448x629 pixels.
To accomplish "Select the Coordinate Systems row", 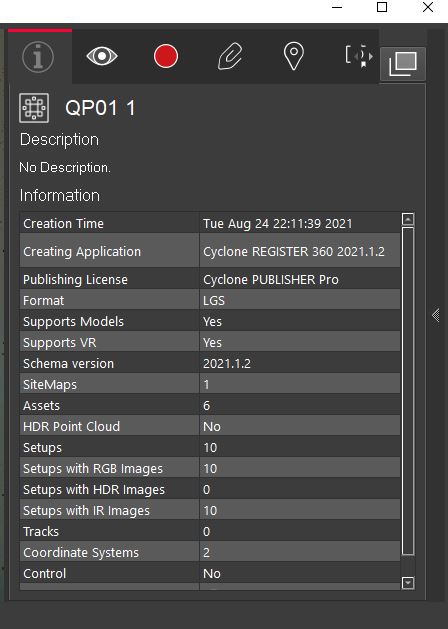I will (x=210, y=552).
